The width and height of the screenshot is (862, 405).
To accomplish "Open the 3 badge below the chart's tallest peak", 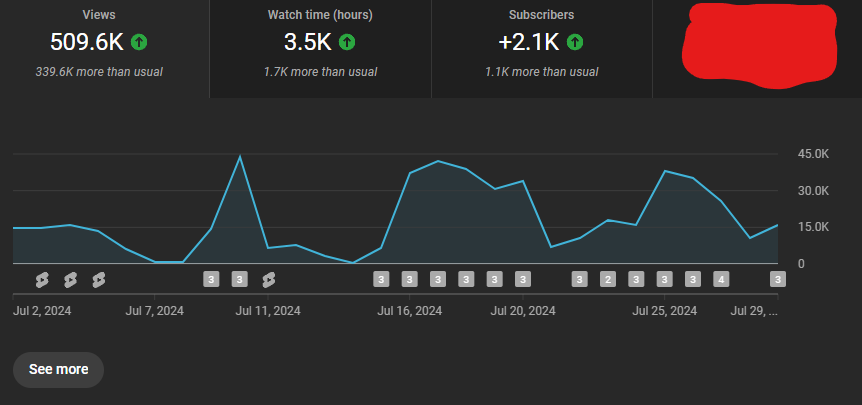I will click(x=240, y=280).
